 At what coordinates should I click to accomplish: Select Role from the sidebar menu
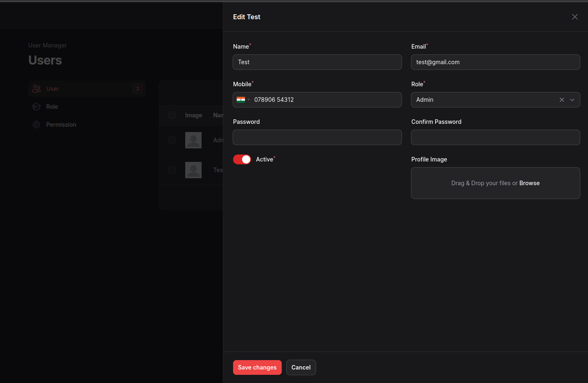coord(52,107)
